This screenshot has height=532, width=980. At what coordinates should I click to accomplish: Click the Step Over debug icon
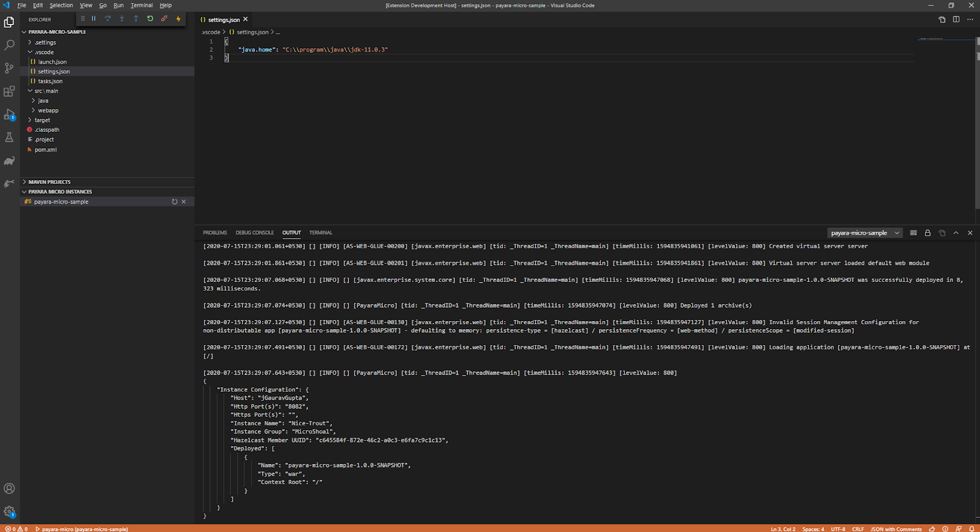(108, 19)
